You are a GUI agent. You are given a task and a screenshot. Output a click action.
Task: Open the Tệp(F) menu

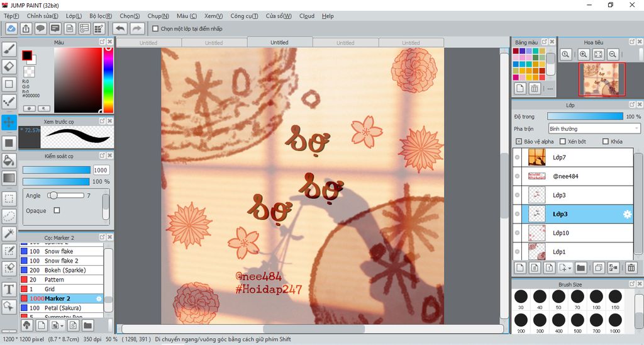(x=11, y=16)
